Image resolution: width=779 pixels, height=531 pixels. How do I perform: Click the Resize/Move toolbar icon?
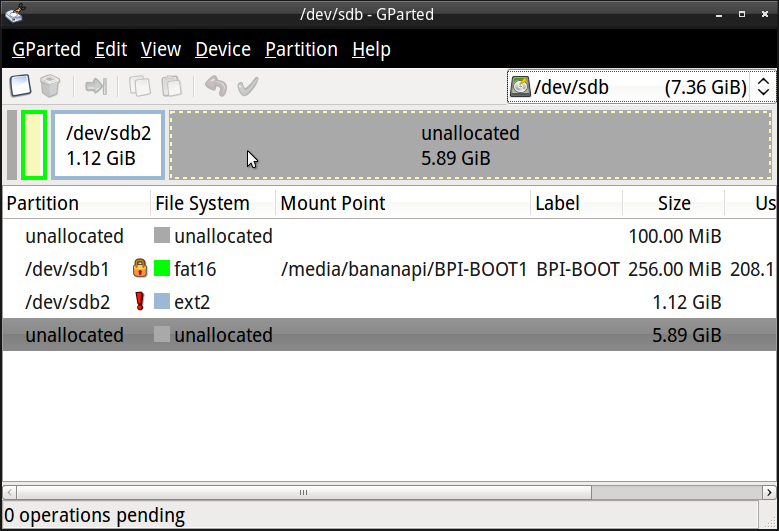(x=96, y=86)
